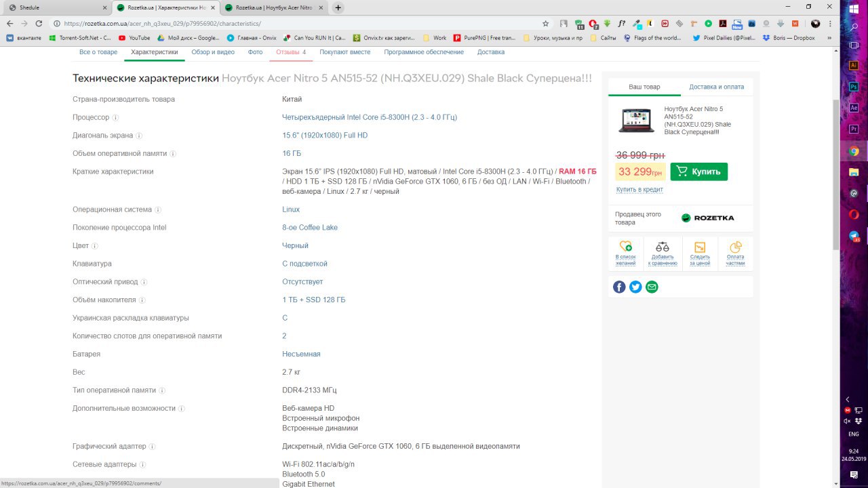Open the Фото tab
868x488 pixels.
coord(255,52)
